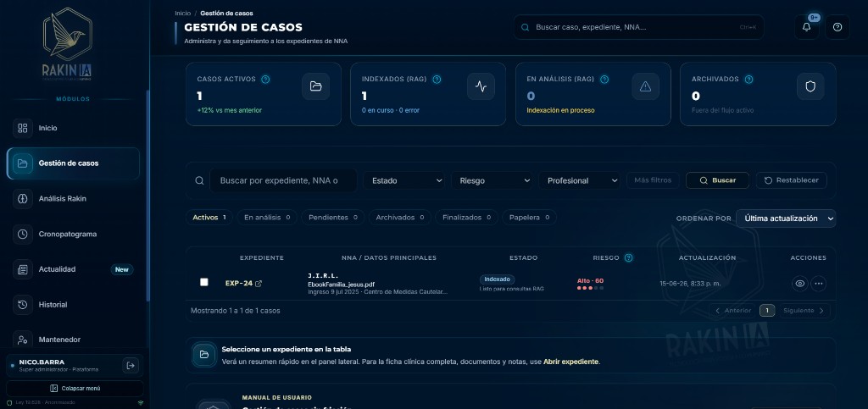Click the Inicio breadcrumb link
This screenshot has height=409, width=868.
(183, 14)
